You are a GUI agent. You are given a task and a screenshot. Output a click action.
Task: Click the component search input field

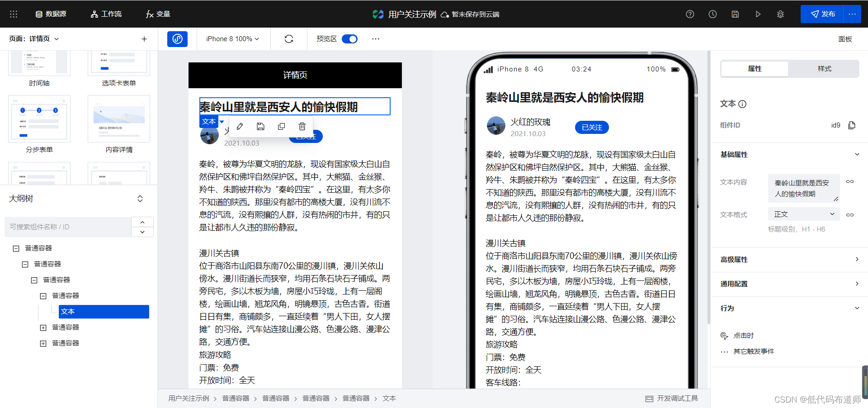point(68,227)
